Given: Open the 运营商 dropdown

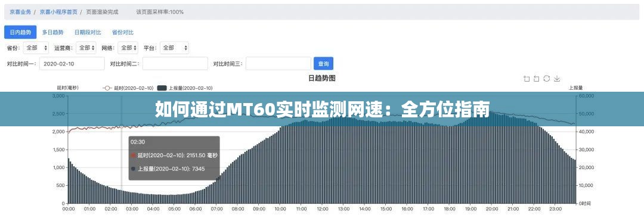Looking at the screenshot, I should [x=86, y=48].
